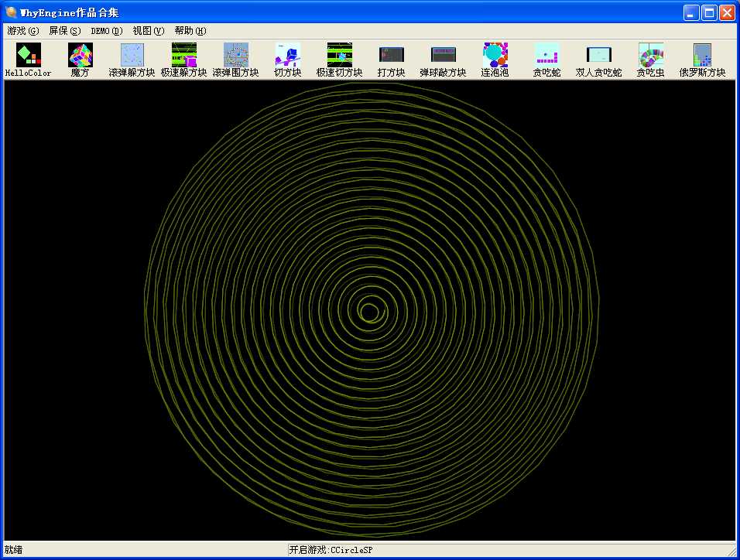
Task: Open the 滚弹围方块 game
Action: coord(236,56)
